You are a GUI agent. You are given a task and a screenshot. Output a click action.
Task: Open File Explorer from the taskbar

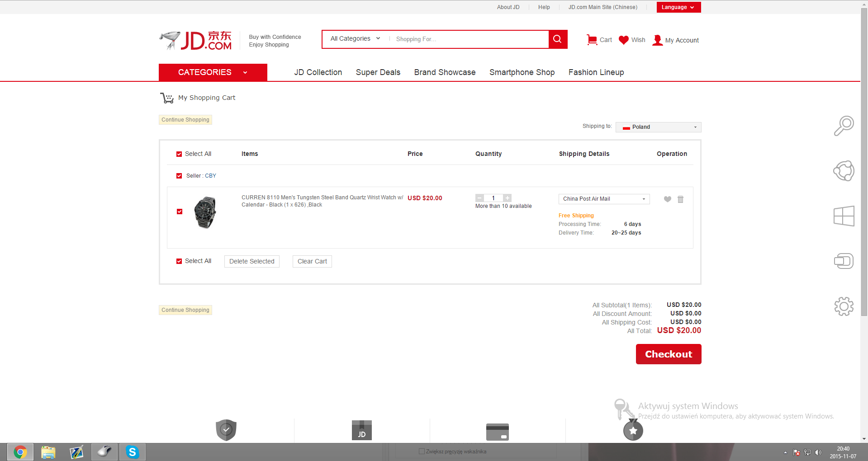pyautogui.click(x=48, y=452)
